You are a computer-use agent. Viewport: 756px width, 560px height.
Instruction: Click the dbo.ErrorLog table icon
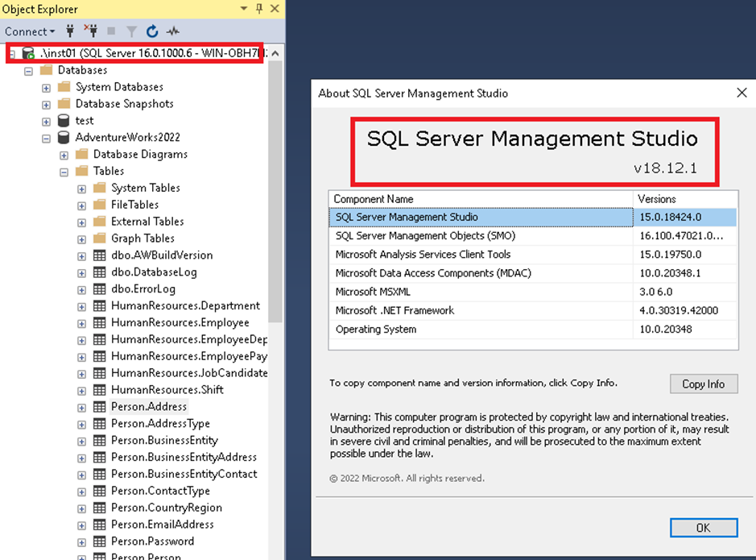tap(99, 289)
